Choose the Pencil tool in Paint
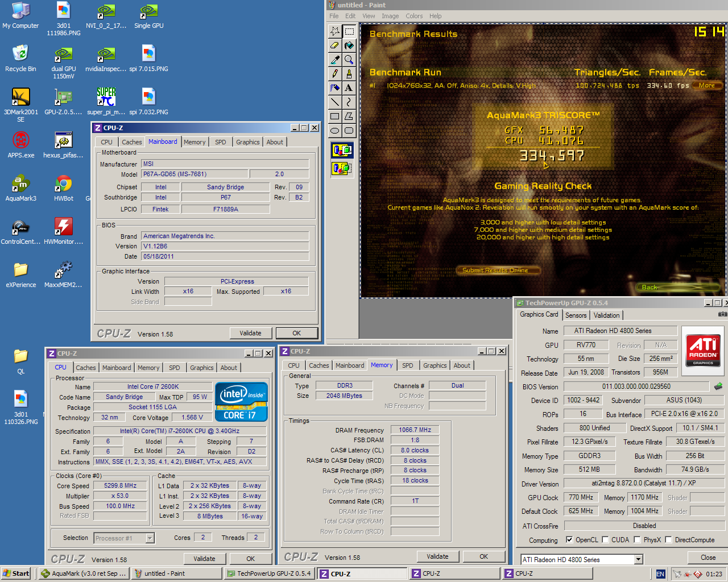This screenshot has width=728, height=582. [x=335, y=74]
